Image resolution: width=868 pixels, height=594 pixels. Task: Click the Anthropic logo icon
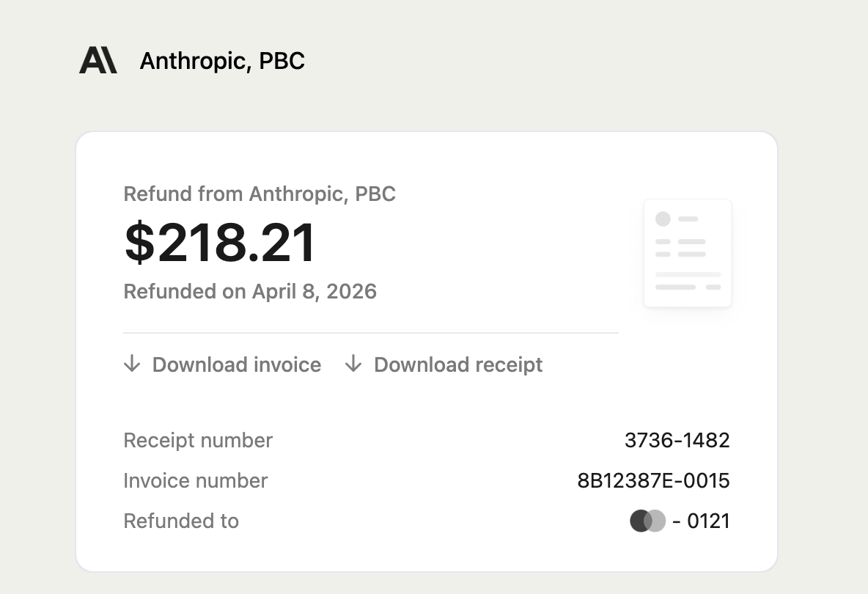[x=98, y=60]
